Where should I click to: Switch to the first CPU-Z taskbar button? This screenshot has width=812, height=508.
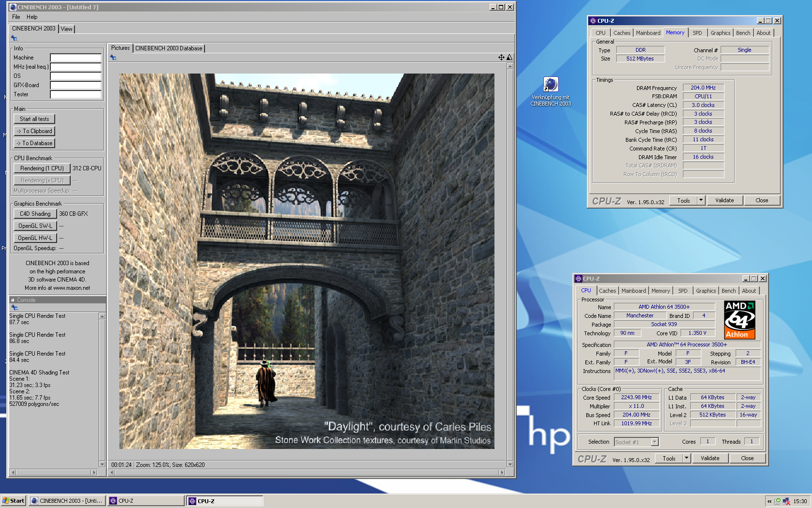pos(146,501)
